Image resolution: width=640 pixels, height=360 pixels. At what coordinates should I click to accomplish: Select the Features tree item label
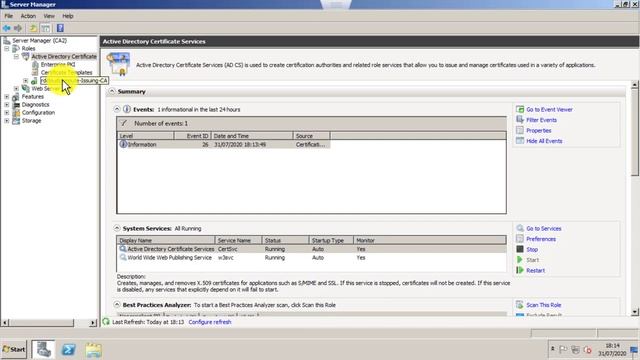pos(33,97)
